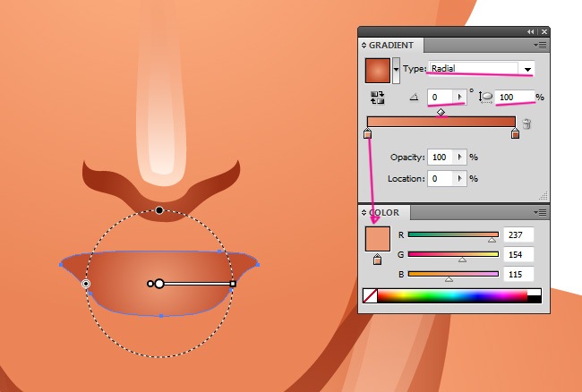Click the Location input field
Viewport: 582px width, 392px height.
(x=441, y=179)
